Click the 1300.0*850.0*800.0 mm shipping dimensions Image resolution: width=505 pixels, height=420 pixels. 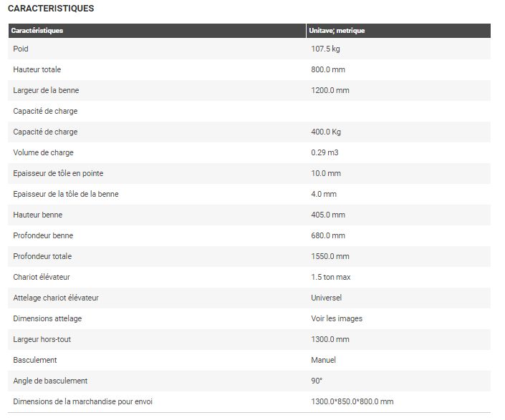352,401
